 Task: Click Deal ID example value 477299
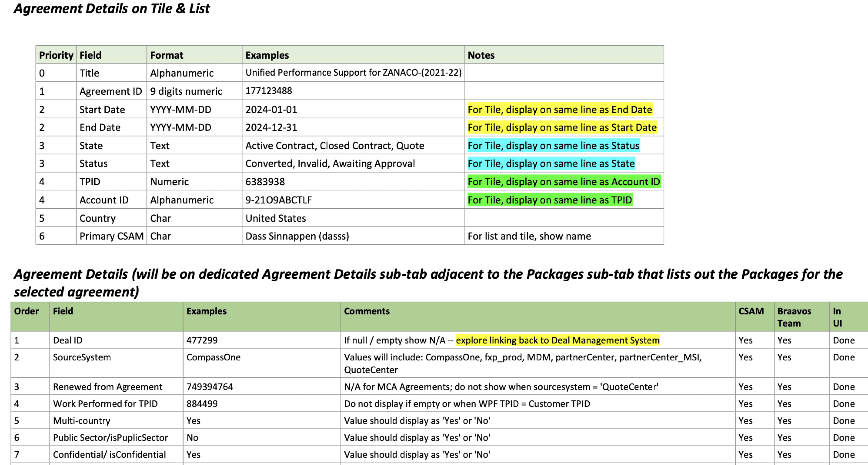(202, 340)
